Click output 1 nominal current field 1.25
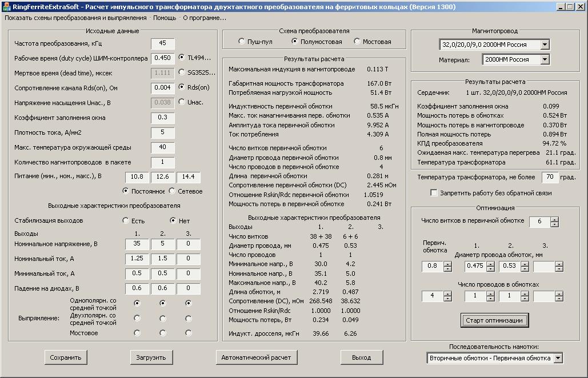This screenshot has width=588, height=378. coord(137,259)
